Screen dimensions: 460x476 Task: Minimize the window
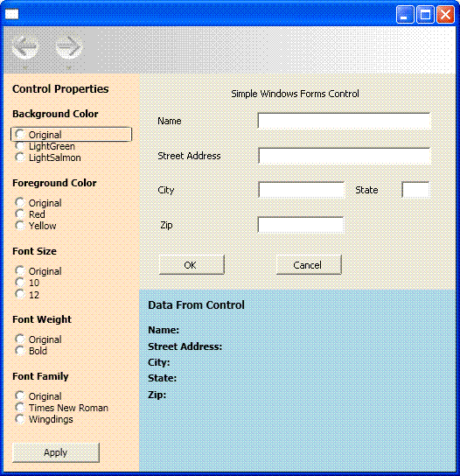(x=405, y=14)
